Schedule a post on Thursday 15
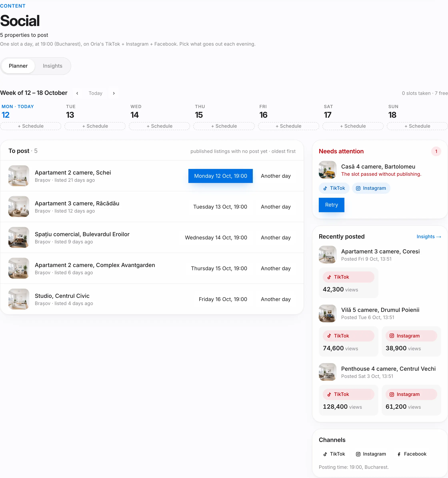 (x=224, y=126)
